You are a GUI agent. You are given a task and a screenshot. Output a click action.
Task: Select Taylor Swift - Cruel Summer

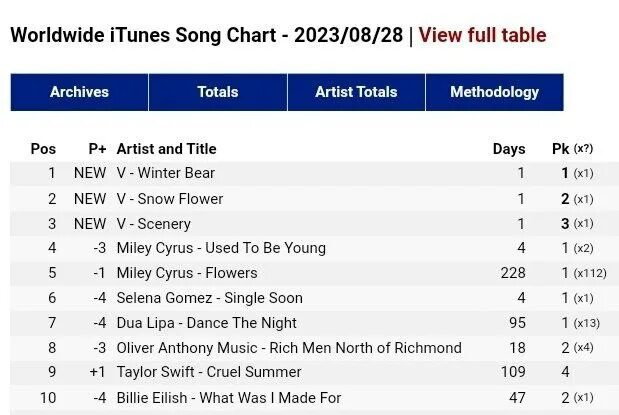click(x=209, y=373)
